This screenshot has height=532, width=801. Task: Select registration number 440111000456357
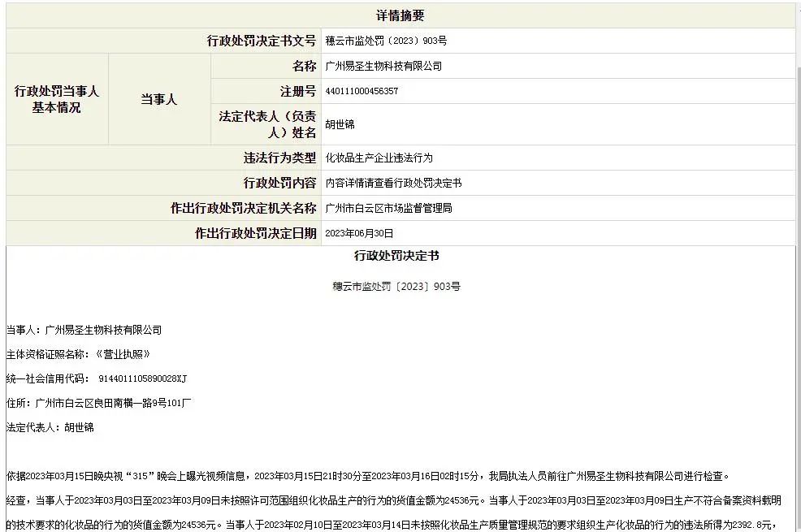pos(362,92)
